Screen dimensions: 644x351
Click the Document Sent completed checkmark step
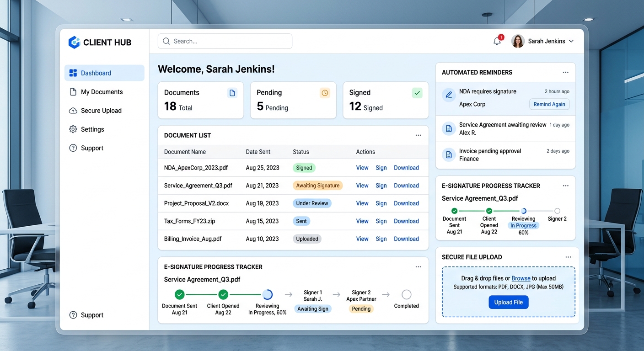point(179,295)
